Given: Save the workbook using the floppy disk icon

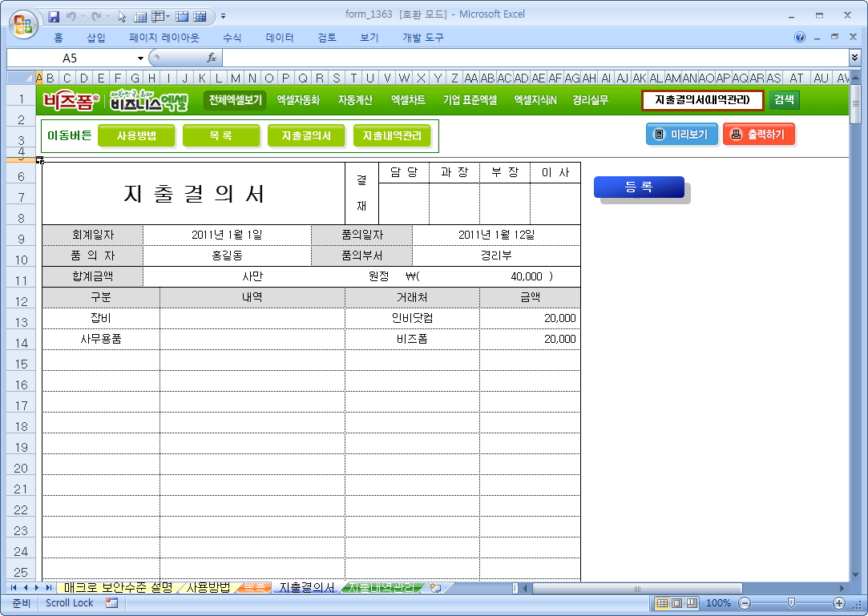Looking at the screenshot, I should click(x=54, y=16).
